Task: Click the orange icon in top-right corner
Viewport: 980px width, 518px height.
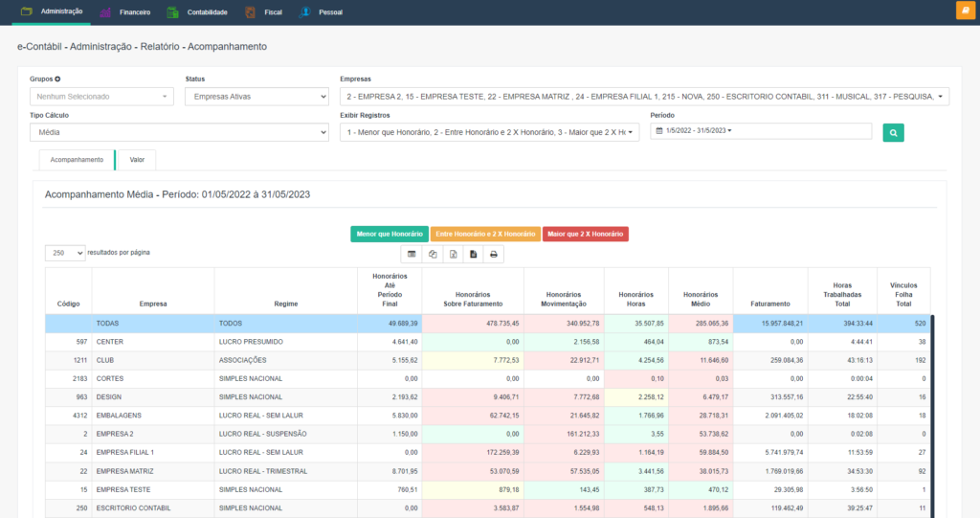Action: pyautogui.click(x=965, y=11)
